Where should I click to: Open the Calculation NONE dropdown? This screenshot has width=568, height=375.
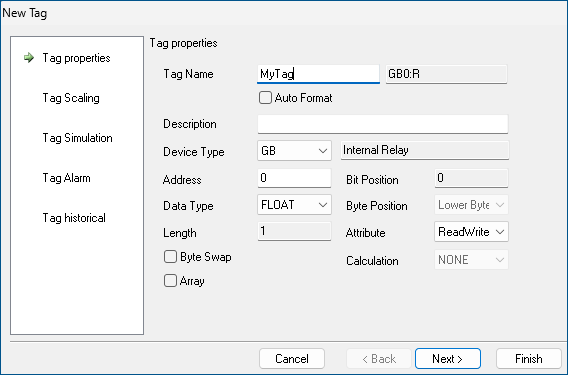tap(471, 259)
